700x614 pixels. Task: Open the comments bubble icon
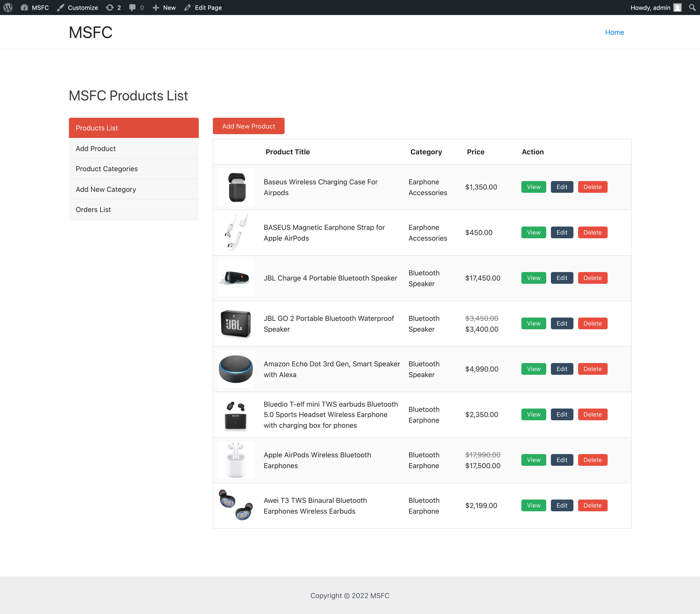coord(132,8)
